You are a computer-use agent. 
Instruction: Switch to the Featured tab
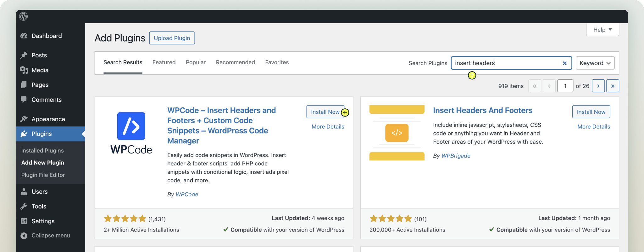(164, 62)
